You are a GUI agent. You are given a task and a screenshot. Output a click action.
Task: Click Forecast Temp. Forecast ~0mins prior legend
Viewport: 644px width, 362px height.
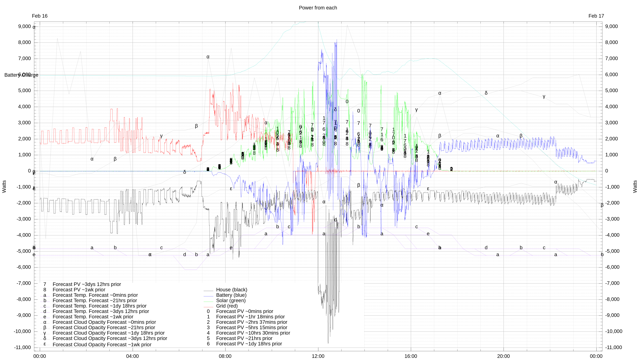pyautogui.click(x=95, y=295)
